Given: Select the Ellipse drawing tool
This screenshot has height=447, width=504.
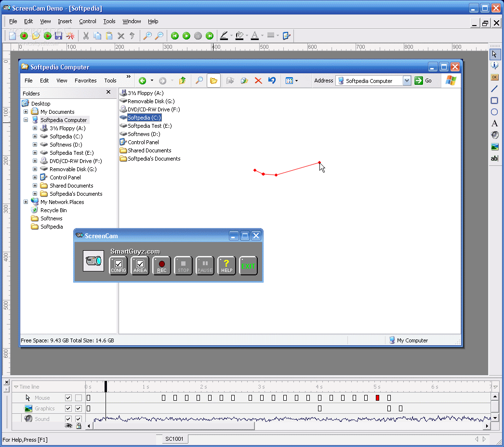Looking at the screenshot, I should [x=495, y=112].
